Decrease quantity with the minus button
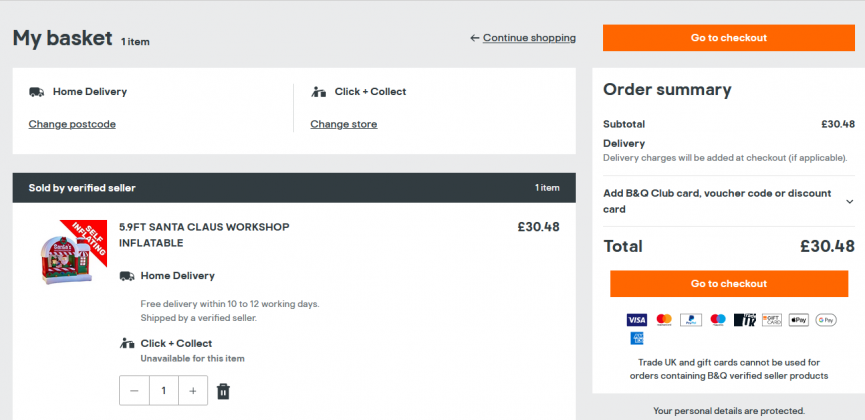Screen dimensions: 865x420 (x=134, y=391)
